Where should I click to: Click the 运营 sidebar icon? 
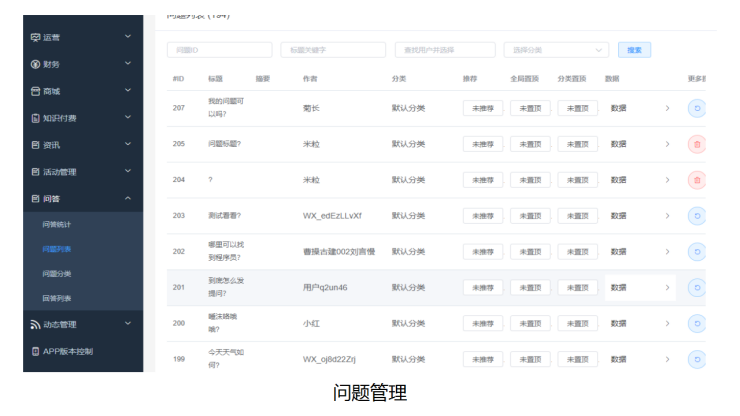(x=35, y=37)
